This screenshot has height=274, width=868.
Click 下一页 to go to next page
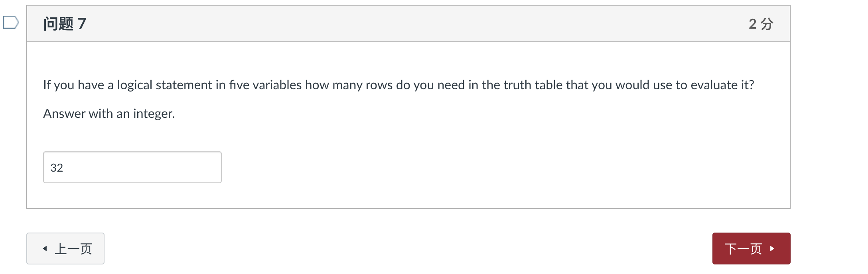point(751,248)
